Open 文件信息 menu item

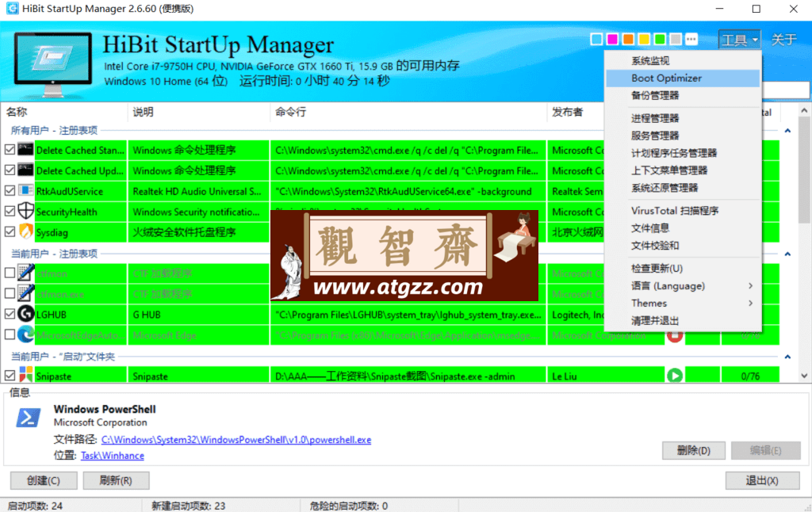pos(683,227)
